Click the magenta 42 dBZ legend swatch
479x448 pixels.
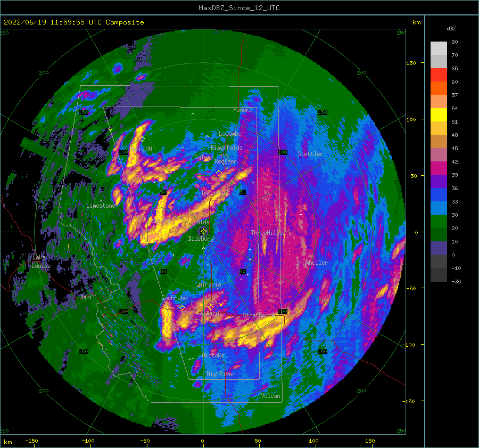pyautogui.click(x=439, y=168)
